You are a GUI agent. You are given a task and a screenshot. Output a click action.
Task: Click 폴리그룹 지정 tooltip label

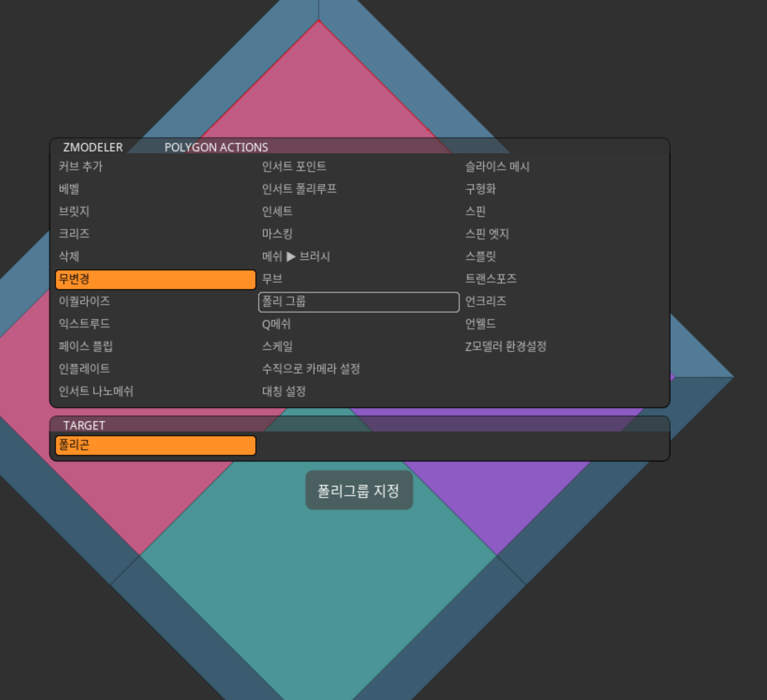359,491
